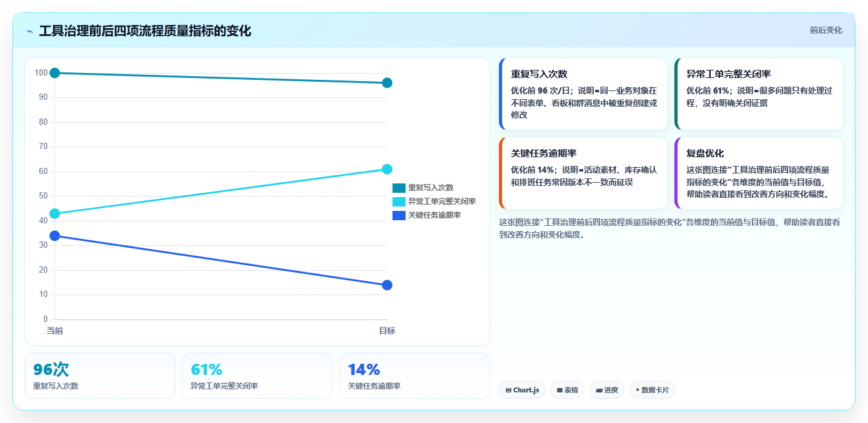Click the 表格 tag icon
This screenshot has height=423, width=868.
(560, 390)
